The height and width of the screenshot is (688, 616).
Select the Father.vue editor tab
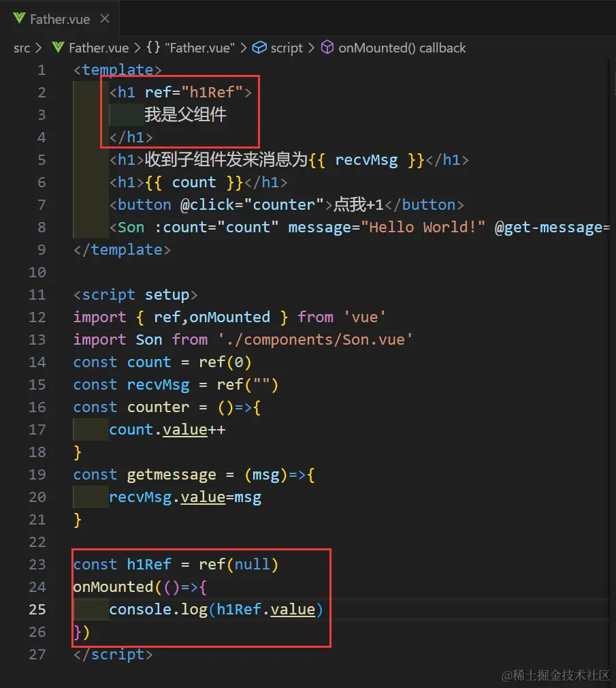60,18
